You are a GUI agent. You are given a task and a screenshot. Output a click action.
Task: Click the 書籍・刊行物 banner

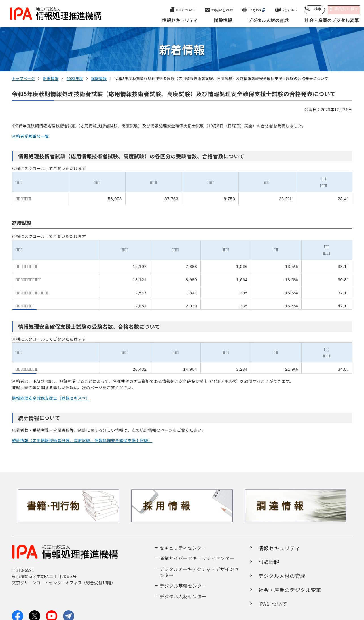69,506
